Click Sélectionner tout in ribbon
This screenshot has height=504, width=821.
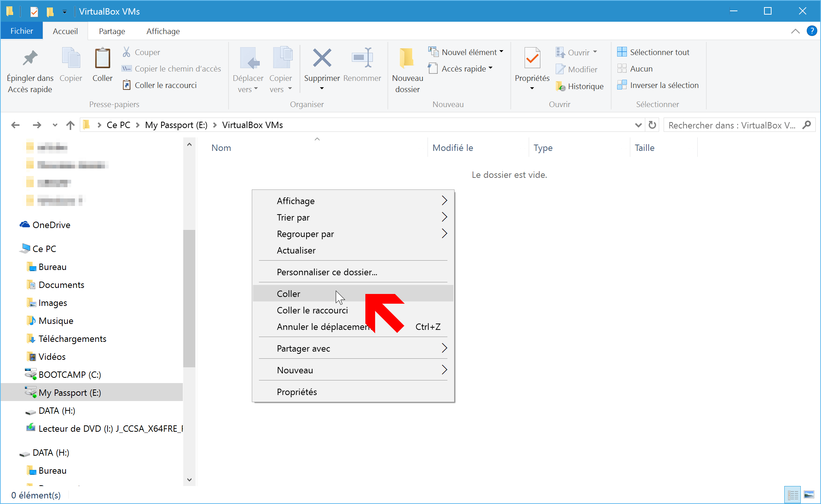pyautogui.click(x=653, y=52)
